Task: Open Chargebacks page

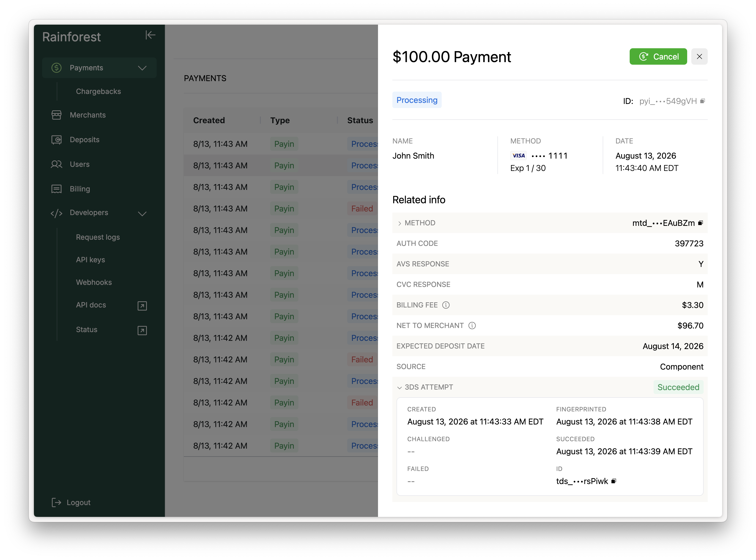Action: coord(98,92)
